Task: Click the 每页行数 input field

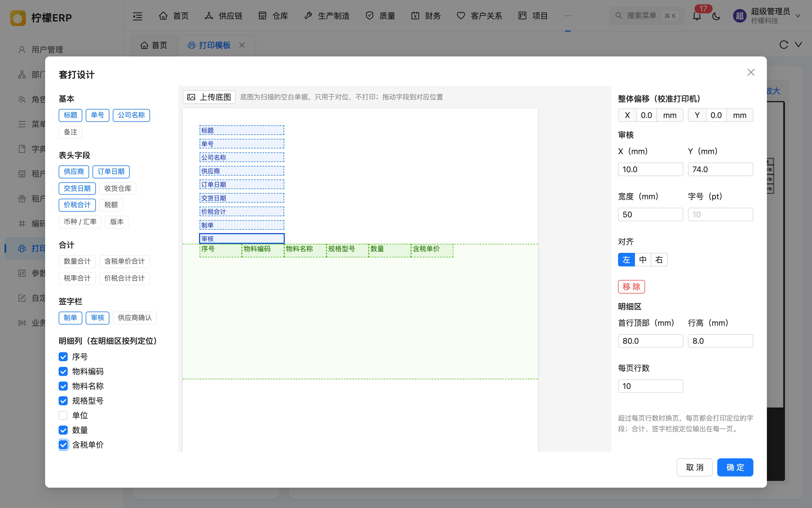Action: [650, 386]
